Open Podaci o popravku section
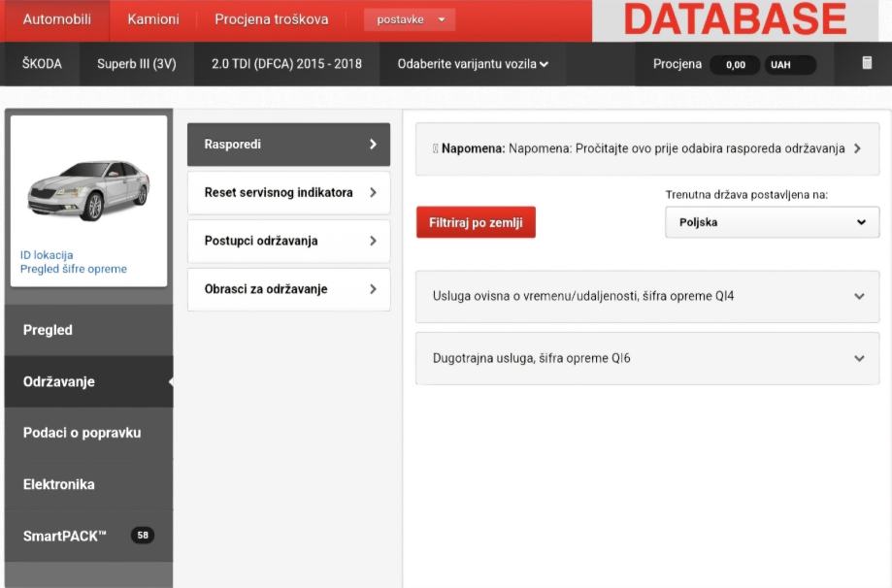This screenshot has height=588, width=892. pyautogui.click(x=88, y=433)
